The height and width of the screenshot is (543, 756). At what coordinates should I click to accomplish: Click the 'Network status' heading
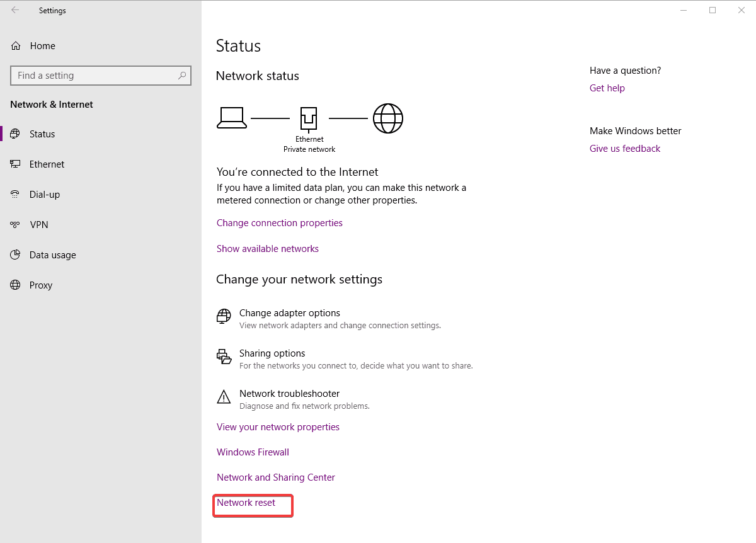pyautogui.click(x=258, y=76)
